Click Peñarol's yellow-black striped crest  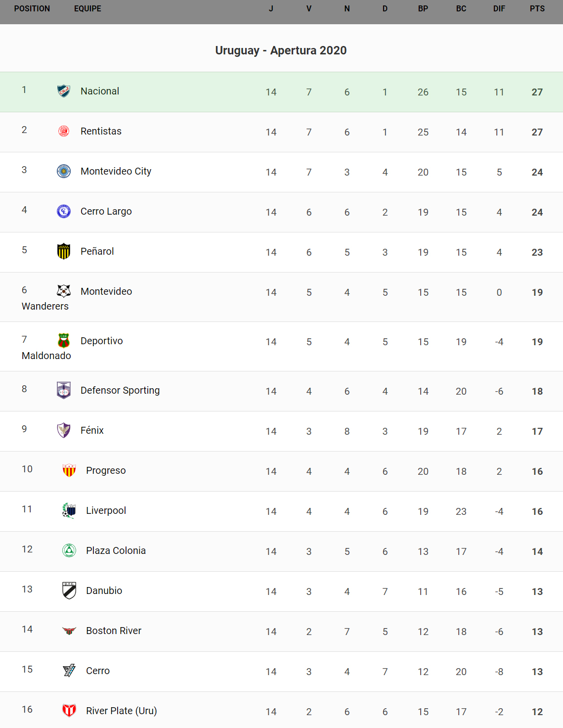64,251
